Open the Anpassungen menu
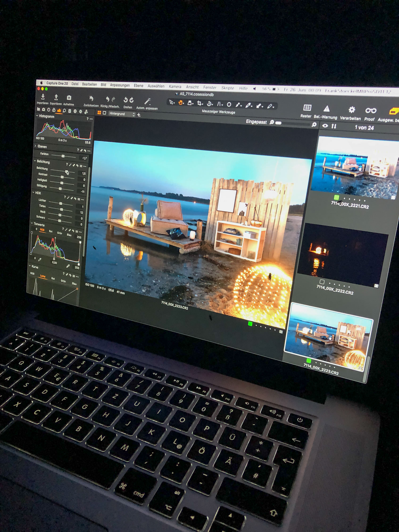The height and width of the screenshot is (532, 399). 120,85
